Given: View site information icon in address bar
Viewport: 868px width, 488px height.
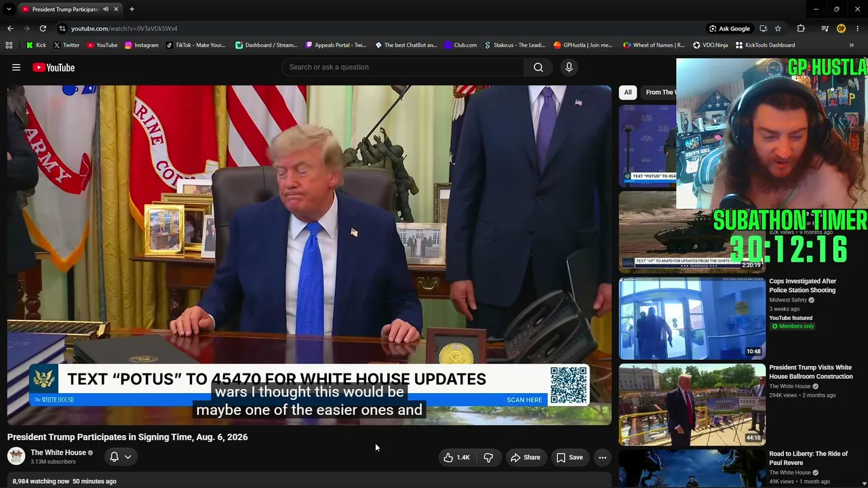Looking at the screenshot, I should (x=62, y=28).
